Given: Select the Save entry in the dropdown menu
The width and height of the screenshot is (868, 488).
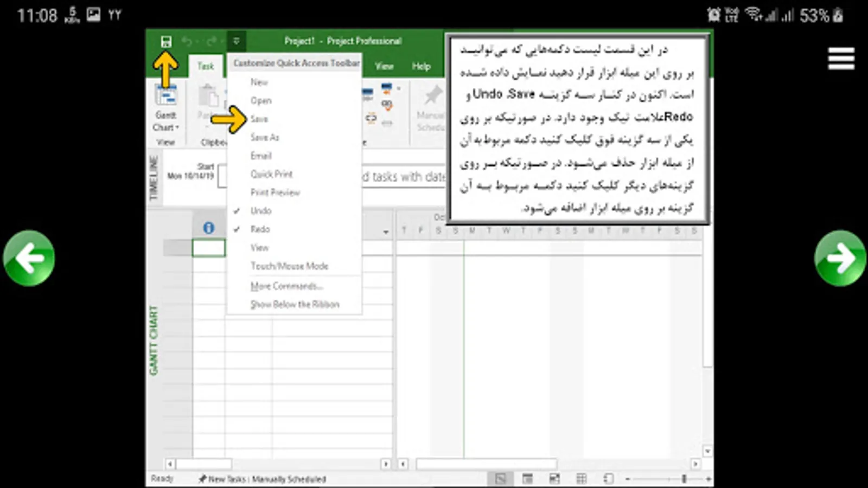Looking at the screenshot, I should (259, 119).
